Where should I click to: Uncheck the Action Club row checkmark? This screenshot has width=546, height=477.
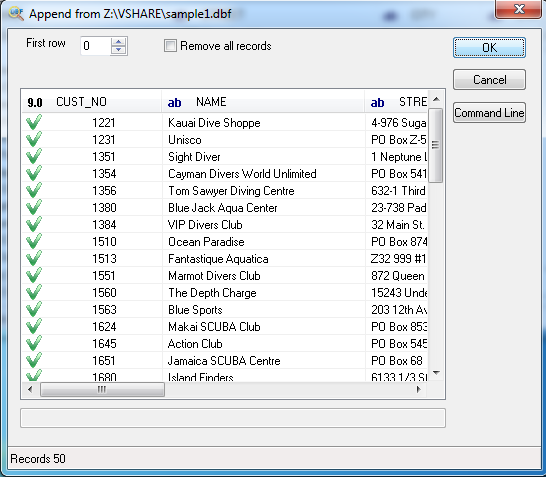click(x=34, y=343)
